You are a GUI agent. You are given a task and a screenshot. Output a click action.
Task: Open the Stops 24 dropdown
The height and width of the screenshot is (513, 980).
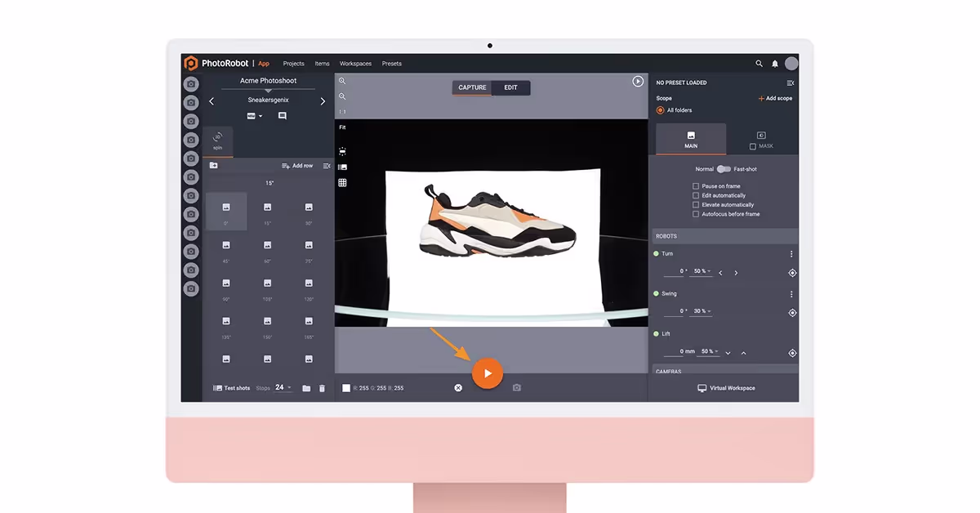click(283, 387)
